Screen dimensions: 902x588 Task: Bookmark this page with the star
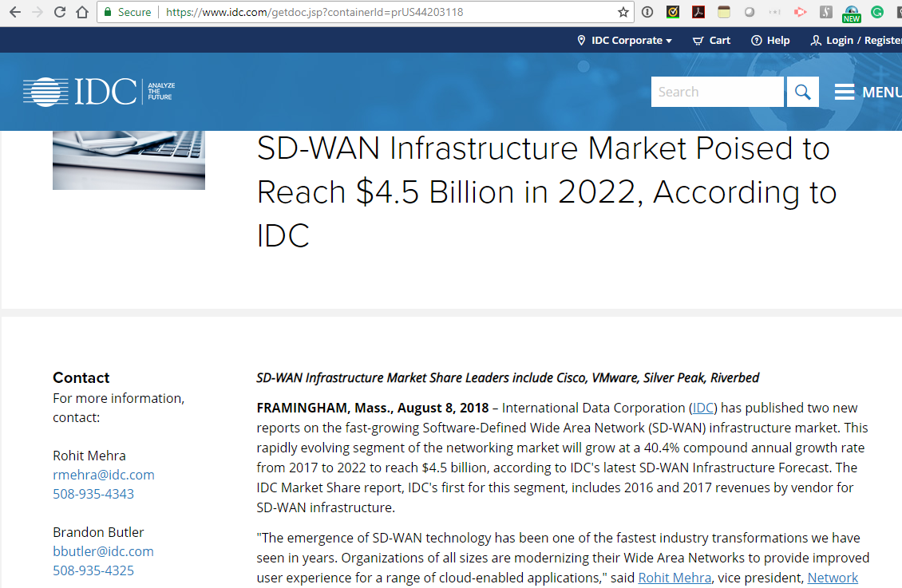623,12
